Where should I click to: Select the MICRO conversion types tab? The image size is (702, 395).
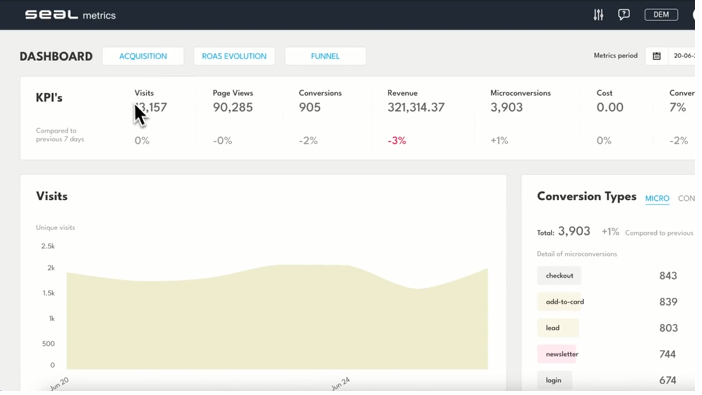(657, 198)
